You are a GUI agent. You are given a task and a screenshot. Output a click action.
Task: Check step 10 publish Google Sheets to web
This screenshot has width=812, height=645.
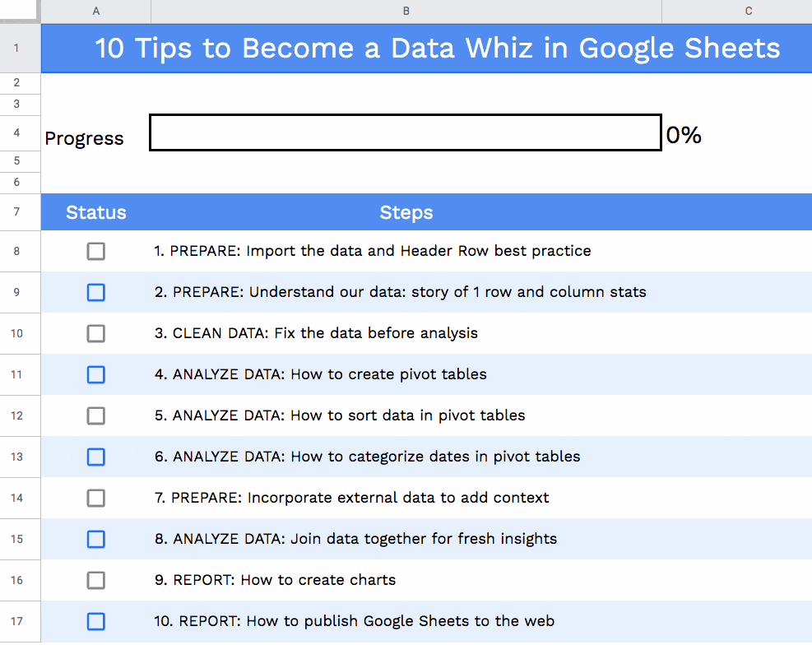coord(96,621)
